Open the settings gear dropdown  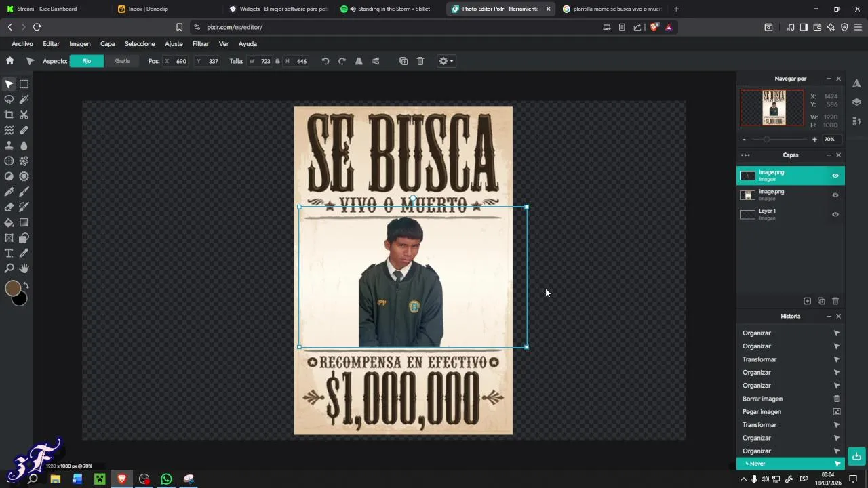click(x=446, y=61)
